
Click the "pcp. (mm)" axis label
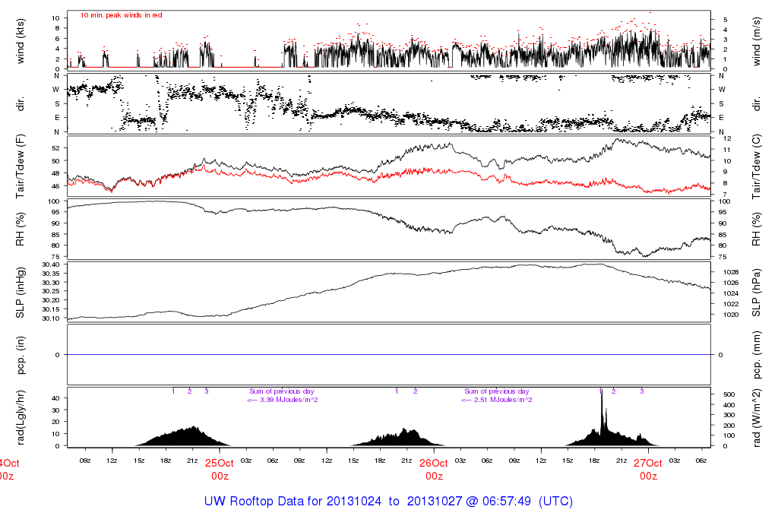tap(756, 355)
